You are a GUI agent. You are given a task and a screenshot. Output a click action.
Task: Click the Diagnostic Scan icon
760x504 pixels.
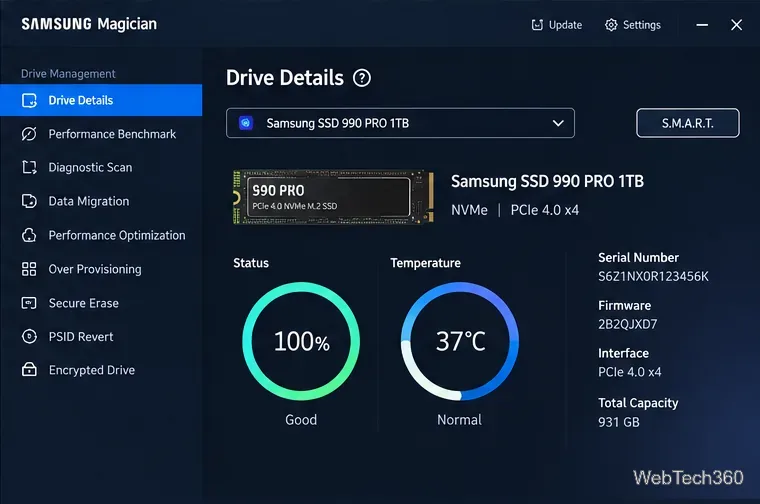point(29,167)
